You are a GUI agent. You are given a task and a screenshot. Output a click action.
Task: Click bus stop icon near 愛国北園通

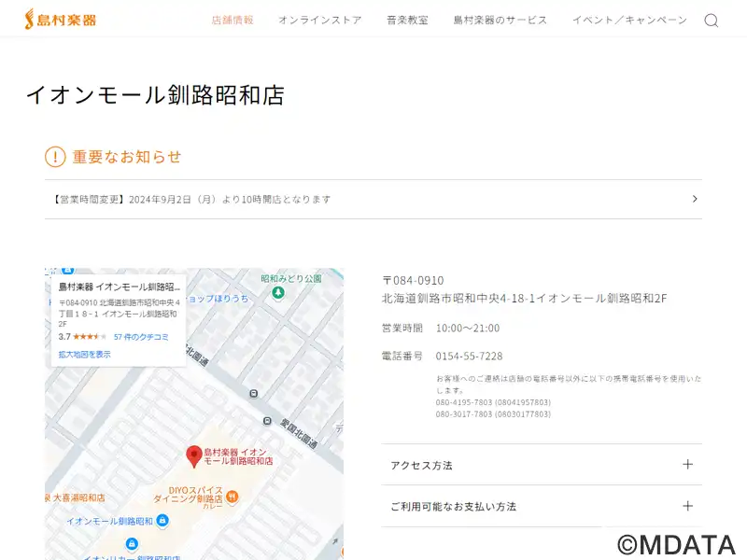(x=267, y=421)
